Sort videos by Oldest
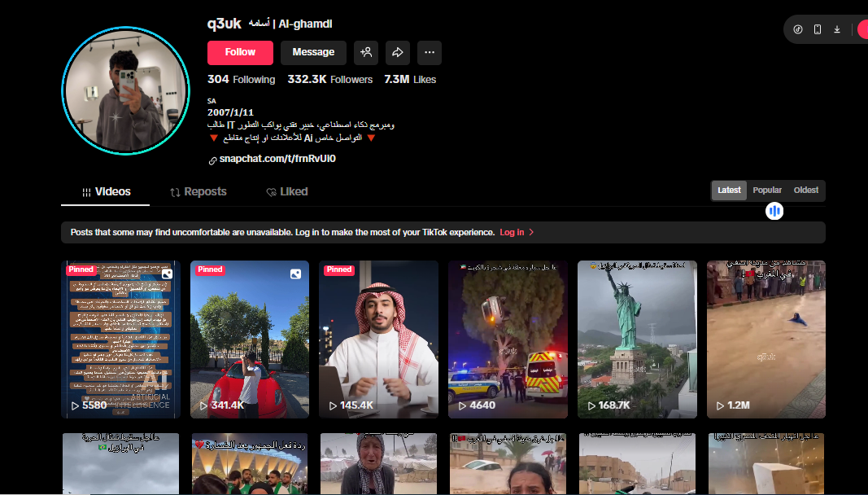Image resolution: width=868 pixels, height=495 pixels. pos(805,190)
